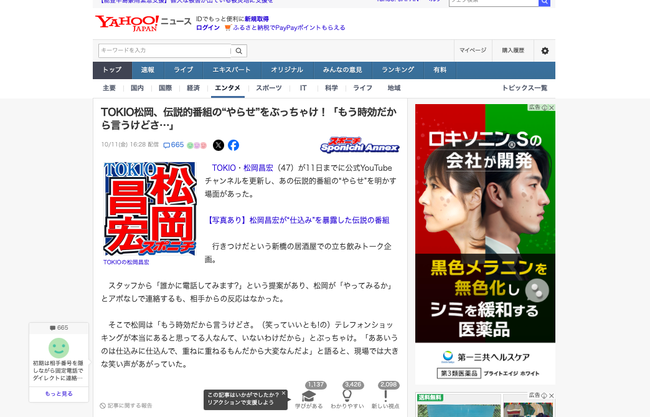Select the エキスパート tab
This screenshot has width=650, height=417.
(x=231, y=70)
